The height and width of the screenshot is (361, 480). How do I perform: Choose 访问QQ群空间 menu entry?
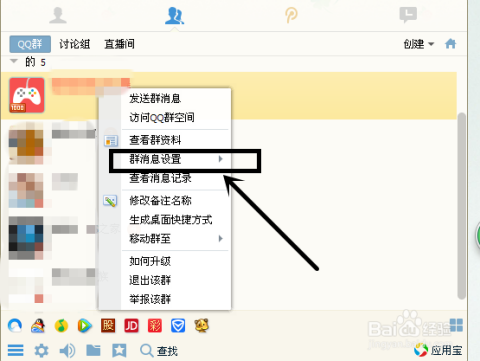pyautogui.click(x=162, y=117)
